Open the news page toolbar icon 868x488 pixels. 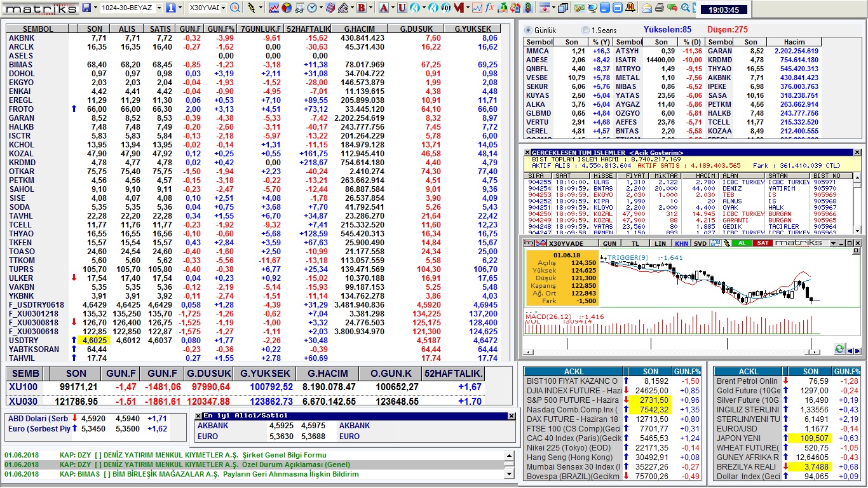click(x=299, y=8)
